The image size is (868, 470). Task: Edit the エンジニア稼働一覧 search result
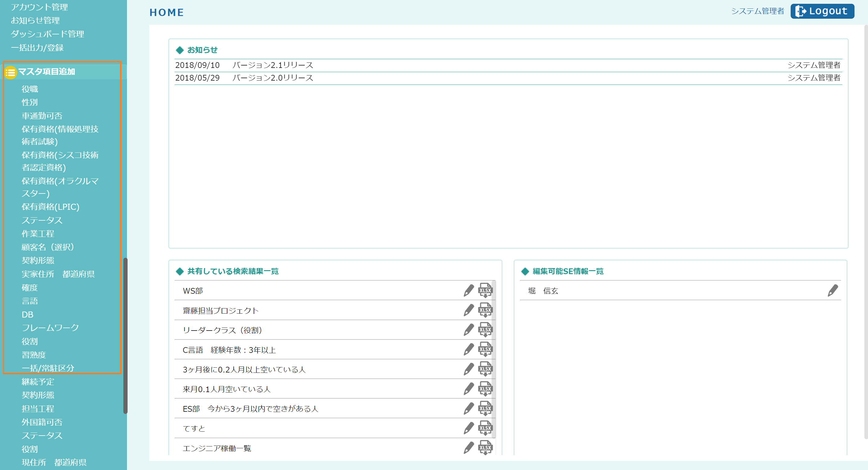[x=468, y=448]
